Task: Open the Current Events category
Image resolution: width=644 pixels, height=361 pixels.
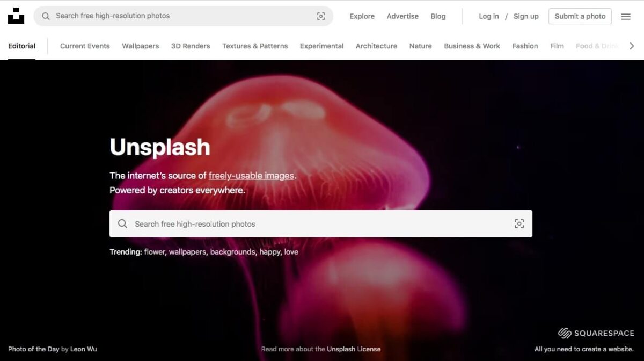Action: 85,46
